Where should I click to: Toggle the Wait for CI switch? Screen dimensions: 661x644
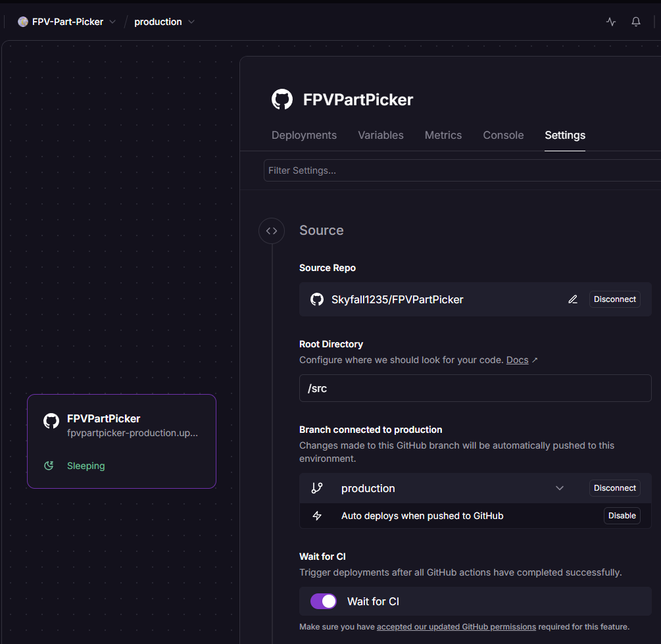324,601
